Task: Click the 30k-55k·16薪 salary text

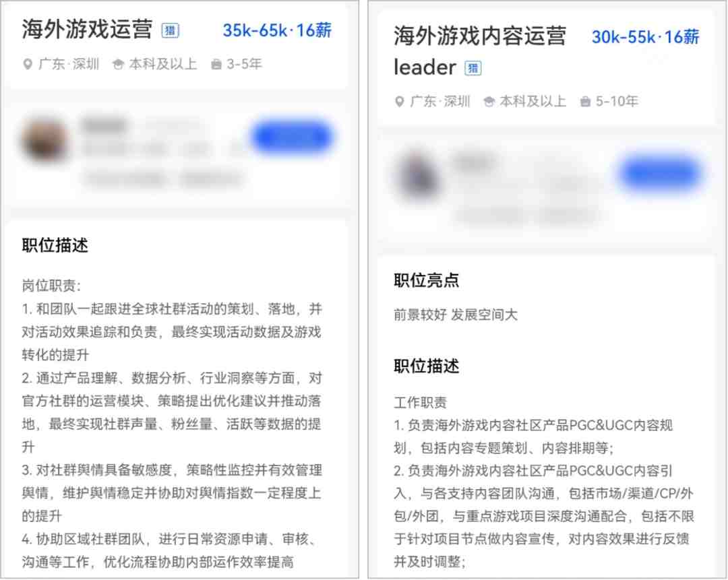Action: tap(645, 37)
